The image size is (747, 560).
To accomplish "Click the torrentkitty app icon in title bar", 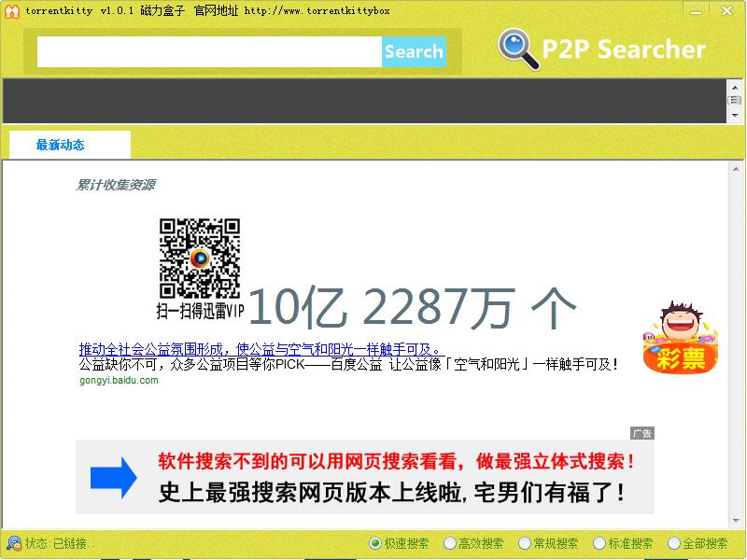I will click(x=12, y=11).
